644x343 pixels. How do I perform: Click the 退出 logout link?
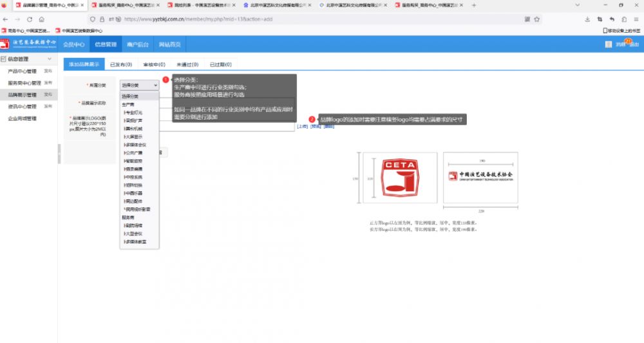coord(634,44)
